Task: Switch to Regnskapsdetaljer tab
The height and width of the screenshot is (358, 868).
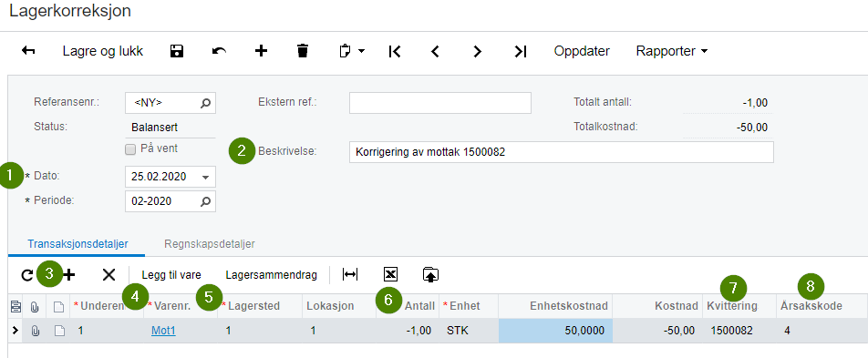Action: pos(210,243)
